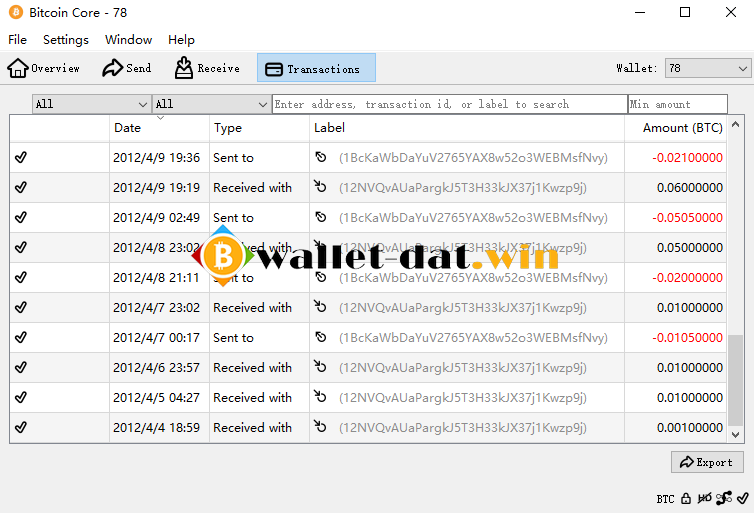Select the amount 0.06000000
This screenshot has height=513, width=754.
(x=690, y=188)
